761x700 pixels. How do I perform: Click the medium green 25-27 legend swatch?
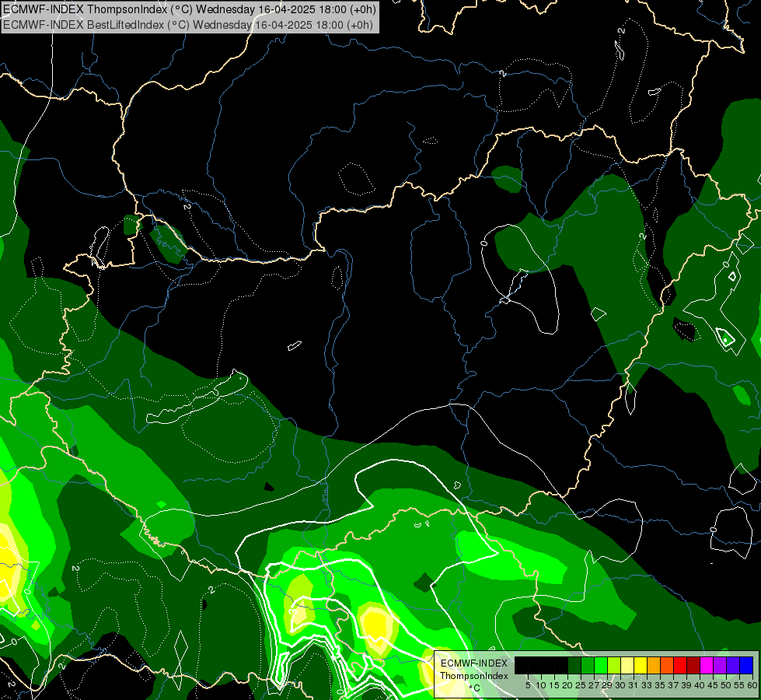pyautogui.click(x=588, y=665)
